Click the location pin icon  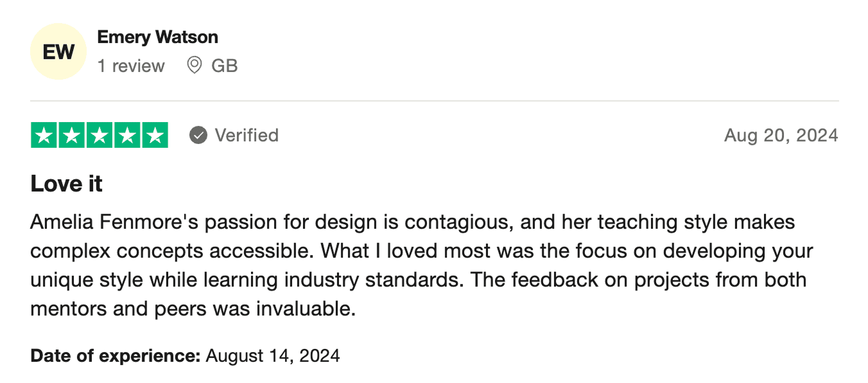[x=193, y=65]
